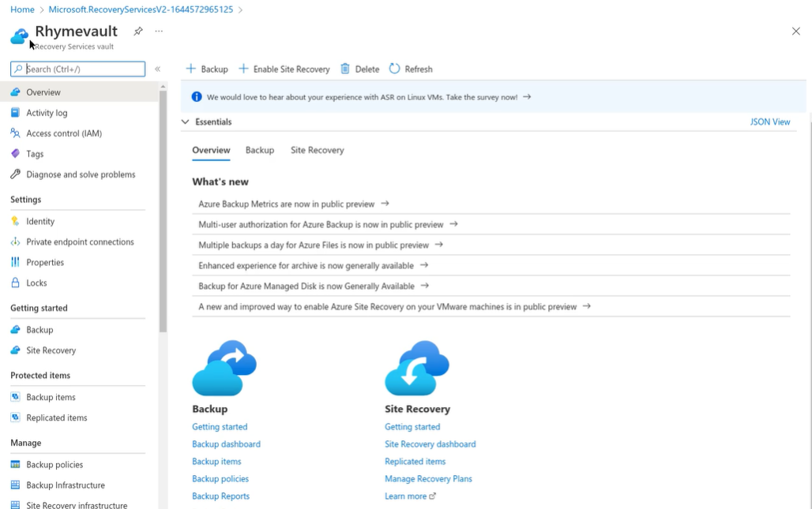This screenshot has width=812, height=509.
Task: Click the Tags icon
Action: click(16, 154)
